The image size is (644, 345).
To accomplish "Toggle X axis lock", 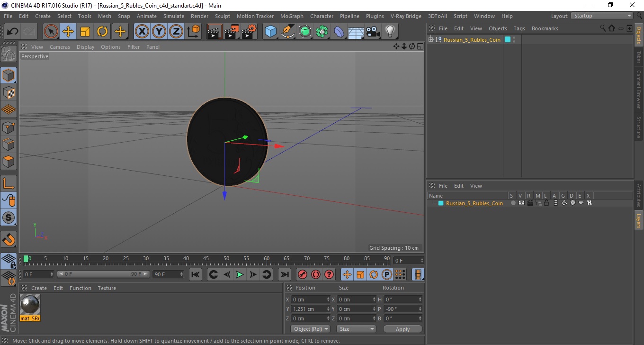I will coord(142,32).
